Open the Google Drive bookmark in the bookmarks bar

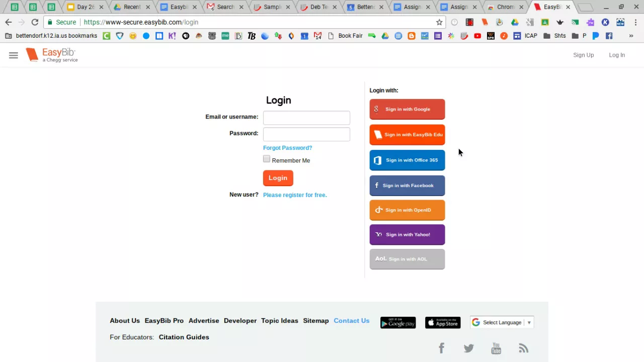point(385,36)
